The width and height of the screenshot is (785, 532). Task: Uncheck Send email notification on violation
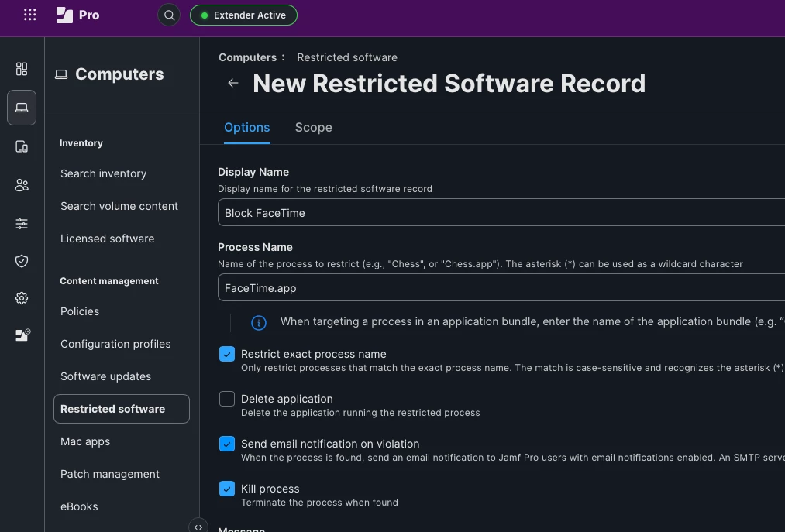point(227,444)
